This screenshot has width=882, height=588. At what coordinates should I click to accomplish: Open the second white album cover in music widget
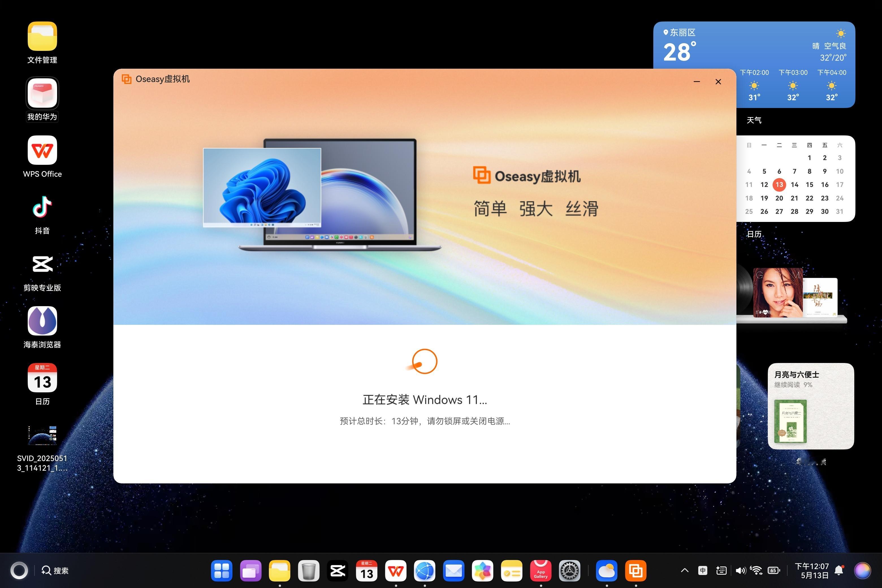(x=820, y=297)
